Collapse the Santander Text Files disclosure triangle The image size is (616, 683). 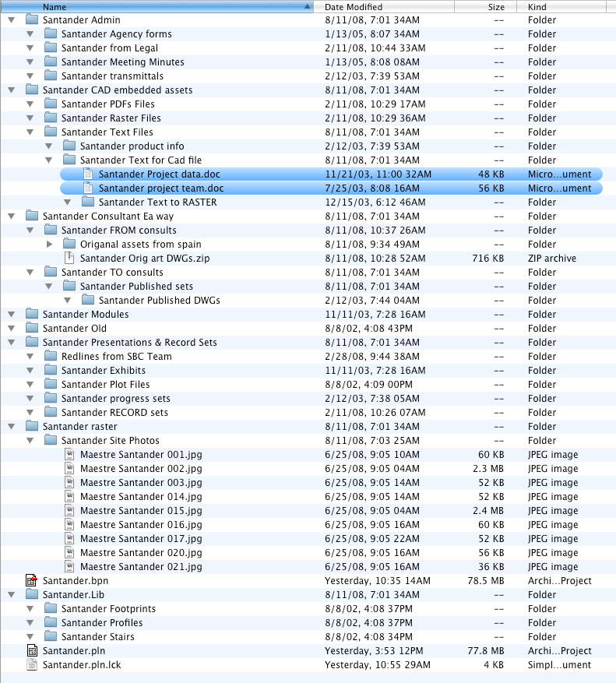pyautogui.click(x=30, y=132)
